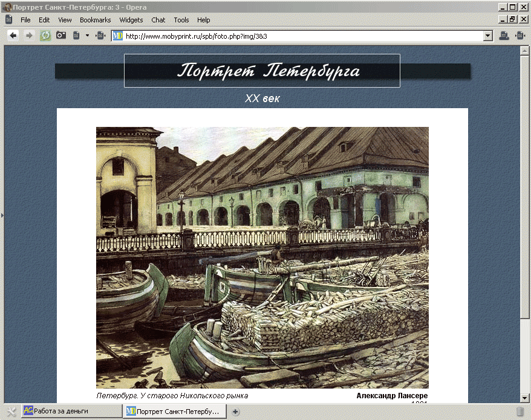Open the closed tabs trash can
Screen dimensions: 531x420
[x=520, y=412]
